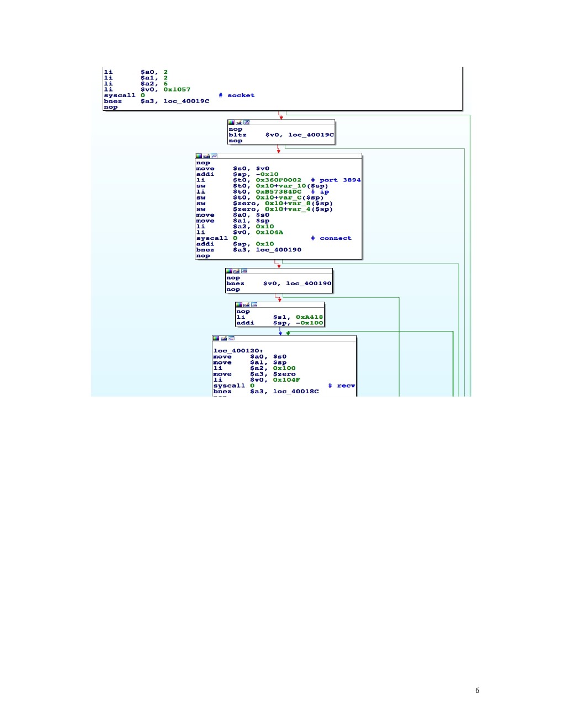Click the color icon on the loc_400120 node
The height and width of the screenshot is (728, 563).
(216, 338)
